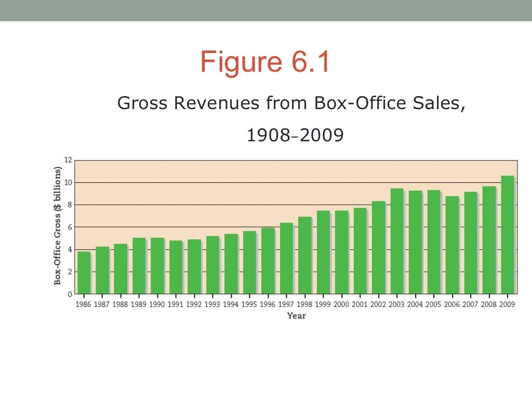Select the 2004 green bar

click(415, 242)
